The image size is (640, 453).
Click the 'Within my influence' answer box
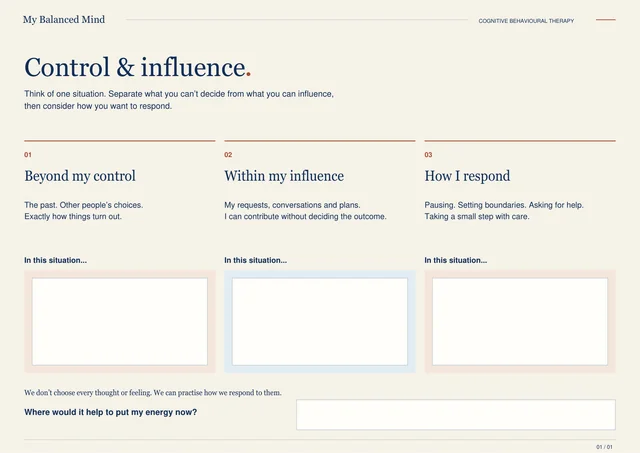[x=320, y=322]
